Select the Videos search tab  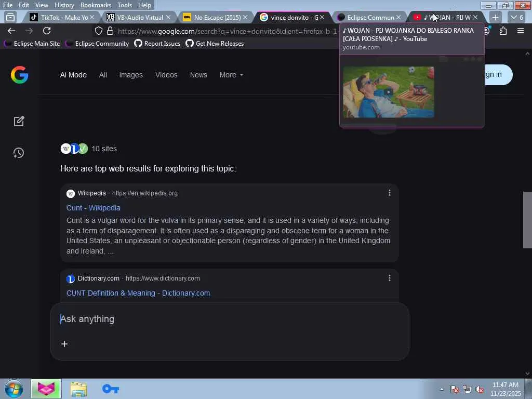pyautogui.click(x=166, y=75)
